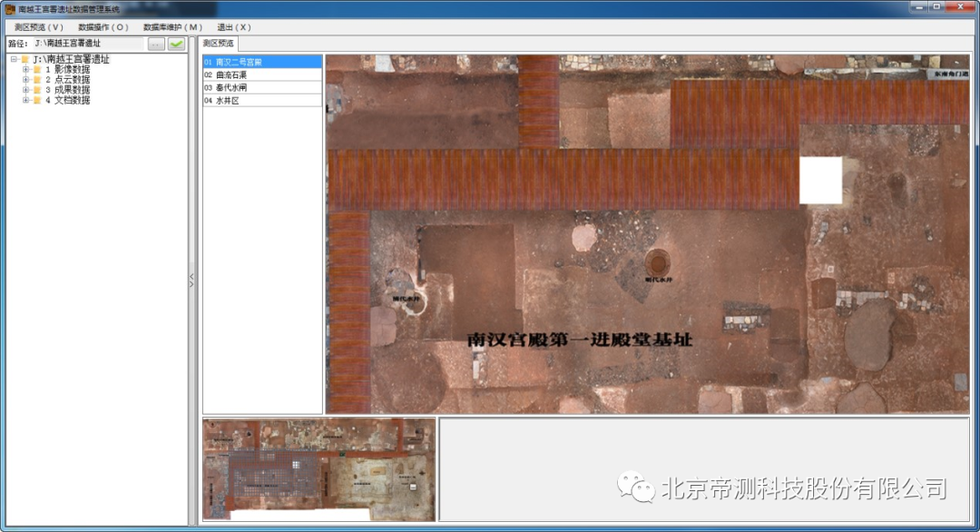Open the 数据库维护 (M) menu
Screen dimensions: 980x532
tap(172, 27)
